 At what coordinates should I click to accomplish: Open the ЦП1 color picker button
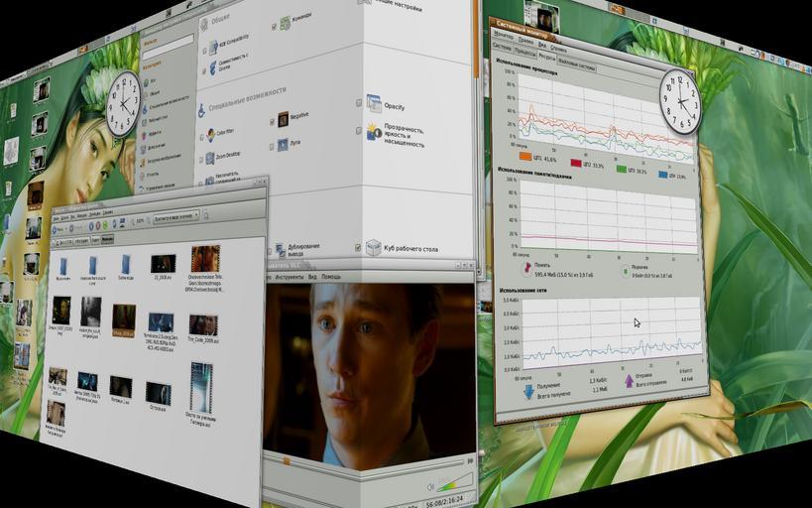[525, 157]
